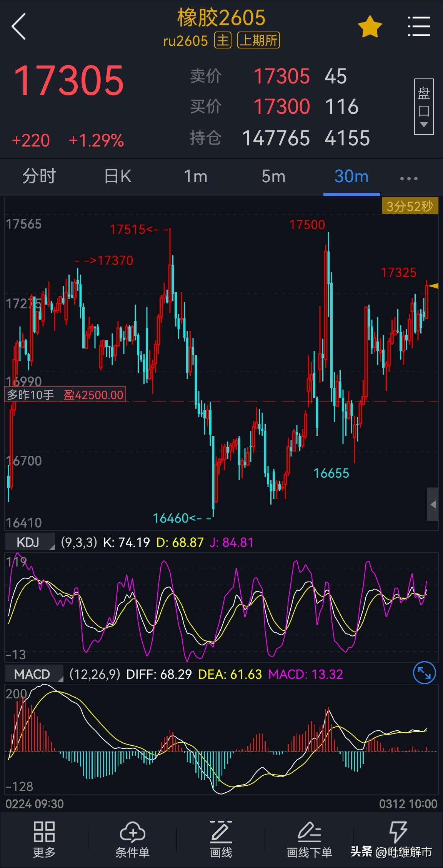
Task: Click the 16655 trough label
Action: pos(331,473)
